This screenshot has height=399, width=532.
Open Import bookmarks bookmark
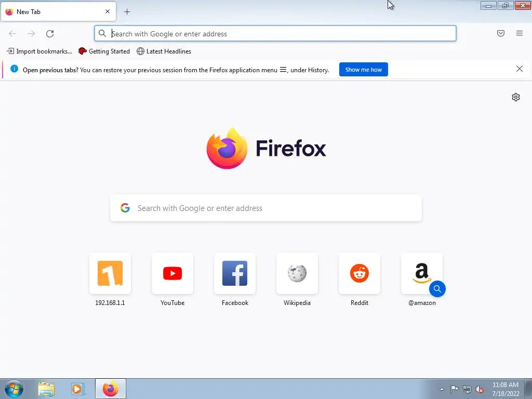tap(39, 51)
